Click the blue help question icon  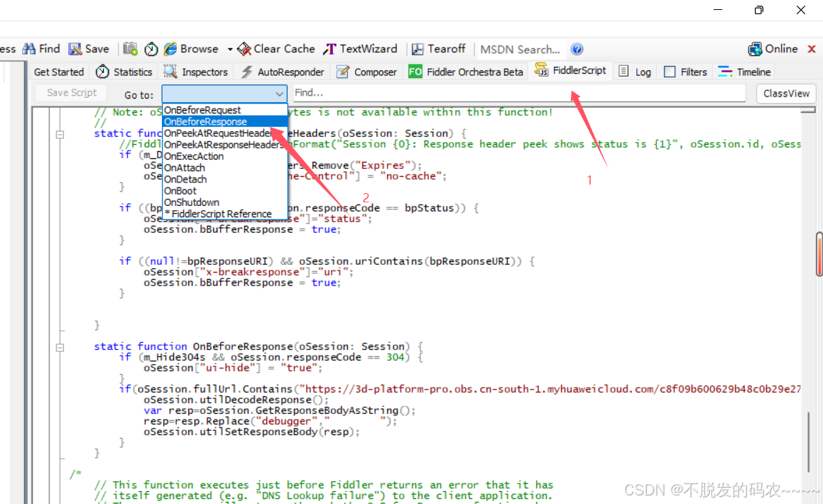tap(577, 49)
